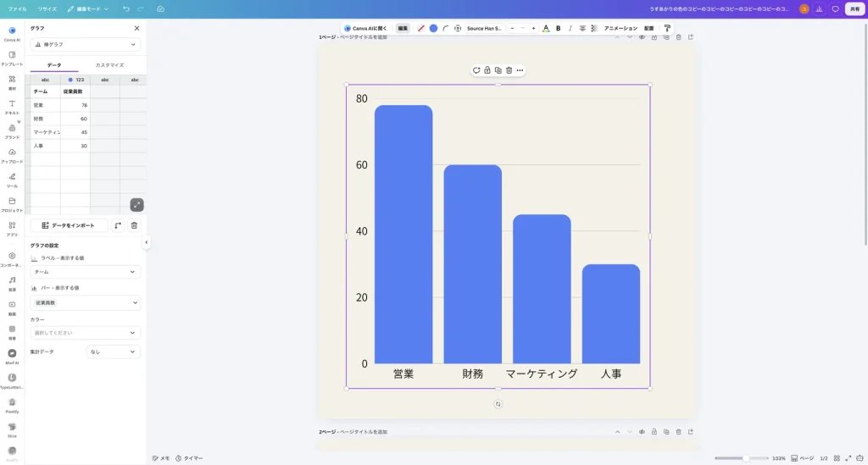
Task: Move page 2 up with chevron
Action: (x=617, y=432)
